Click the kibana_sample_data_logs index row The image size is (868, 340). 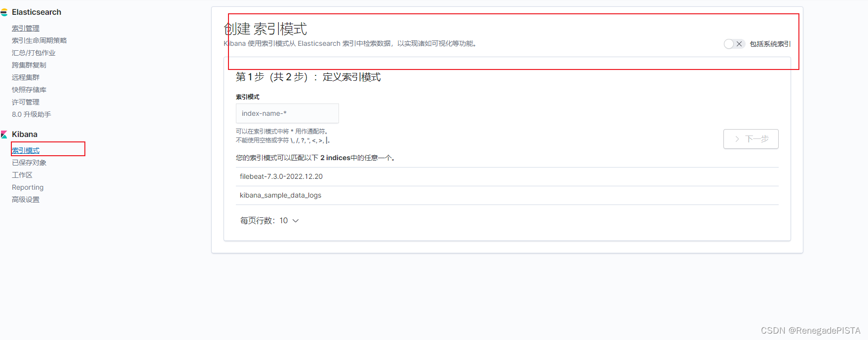tap(507, 195)
